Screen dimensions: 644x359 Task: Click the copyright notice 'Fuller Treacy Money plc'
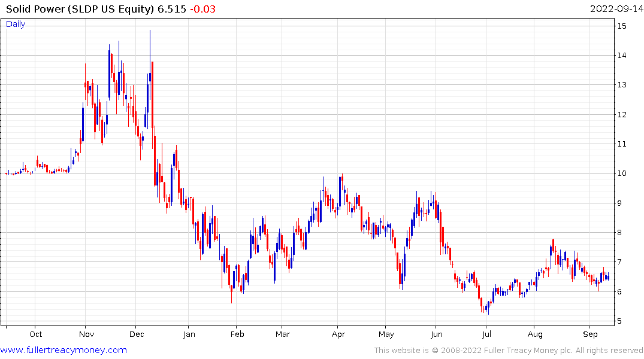[x=528, y=351]
